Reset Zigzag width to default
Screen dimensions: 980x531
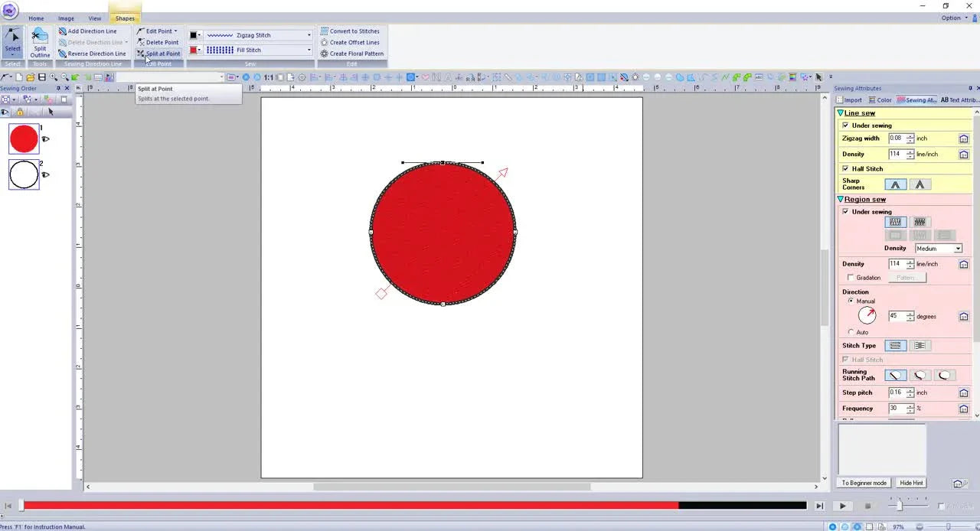tap(964, 138)
